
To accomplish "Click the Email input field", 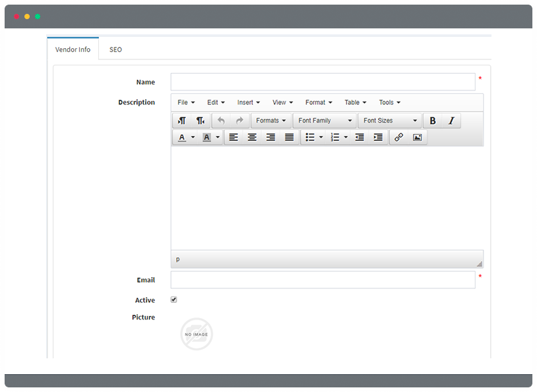I will tap(323, 280).
